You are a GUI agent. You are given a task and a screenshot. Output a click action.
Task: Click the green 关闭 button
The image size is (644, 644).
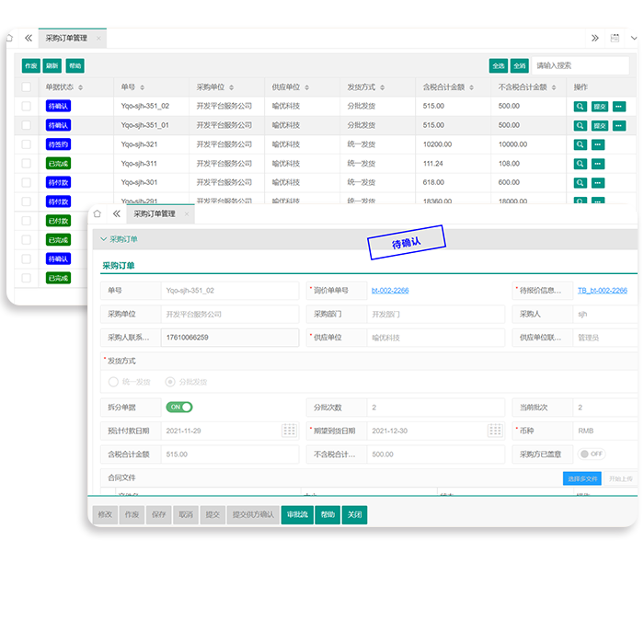354,514
